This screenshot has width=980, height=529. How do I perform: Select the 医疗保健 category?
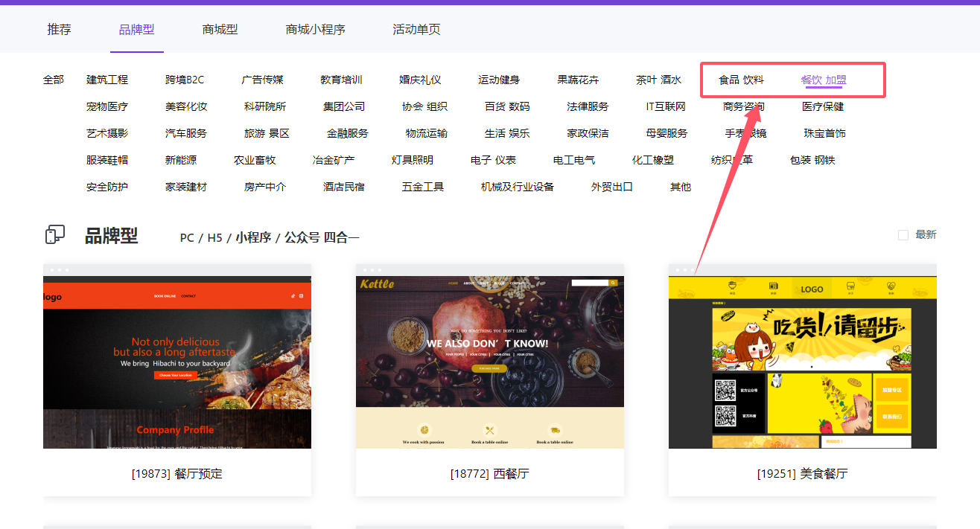coord(823,106)
